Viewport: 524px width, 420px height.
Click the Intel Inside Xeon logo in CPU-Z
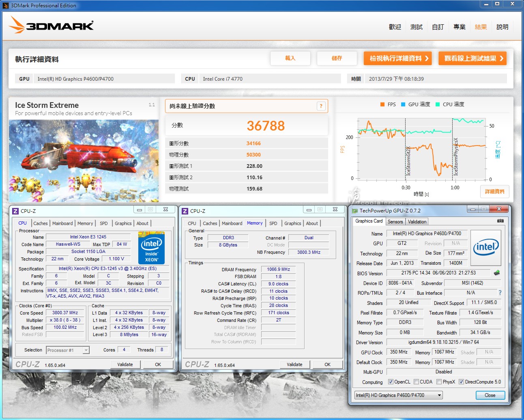[151, 247]
